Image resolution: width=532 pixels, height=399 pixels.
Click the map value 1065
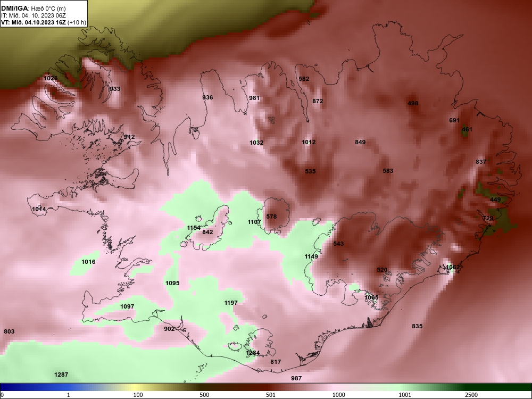[371, 297]
